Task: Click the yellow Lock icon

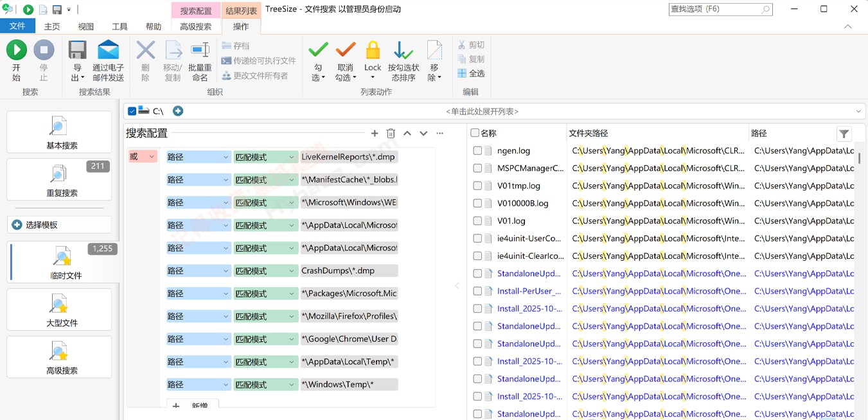Action: (373, 49)
